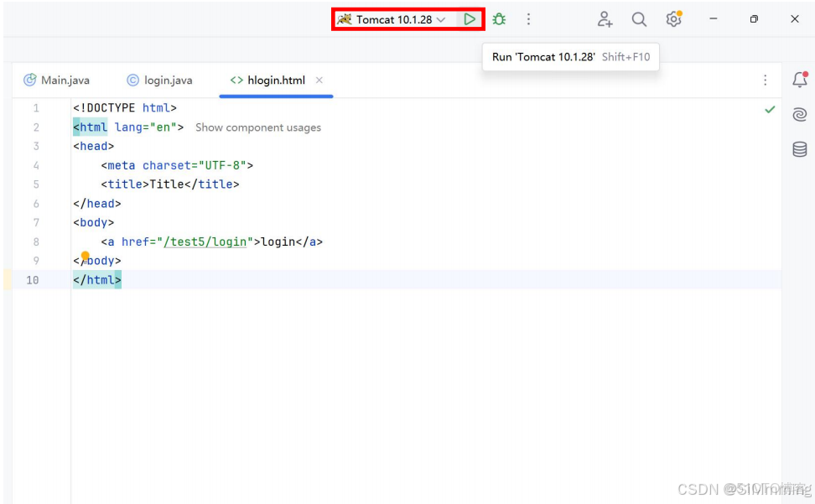This screenshot has width=815, height=504.
Task: Click the green inspections checkmark
Action: tap(771, 109)
